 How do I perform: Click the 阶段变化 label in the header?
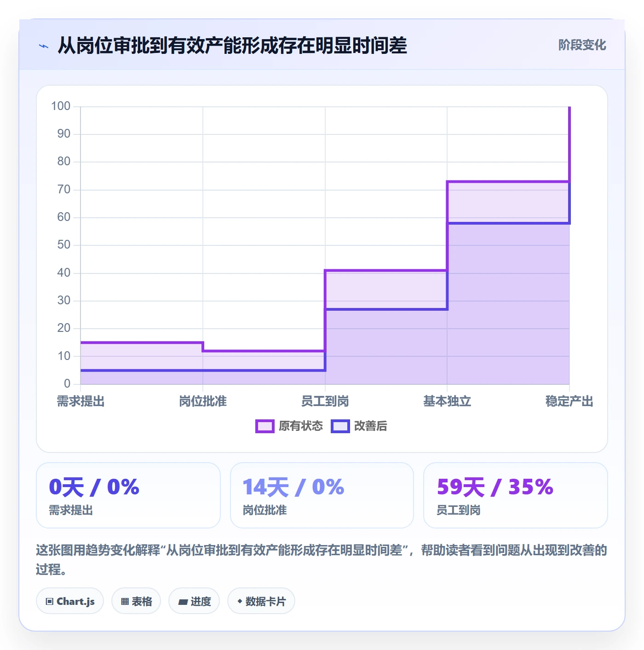pyautogui.click(x=582, y=45)
